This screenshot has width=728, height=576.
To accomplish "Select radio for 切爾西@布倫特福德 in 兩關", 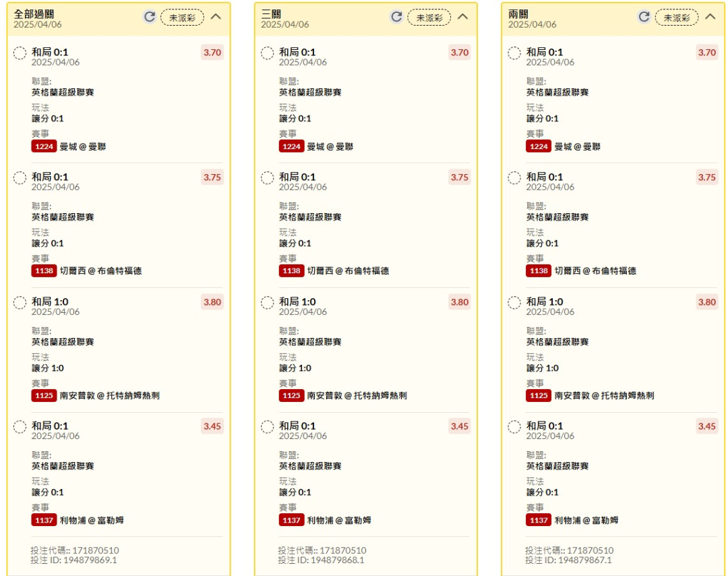I will coord(514,178).
